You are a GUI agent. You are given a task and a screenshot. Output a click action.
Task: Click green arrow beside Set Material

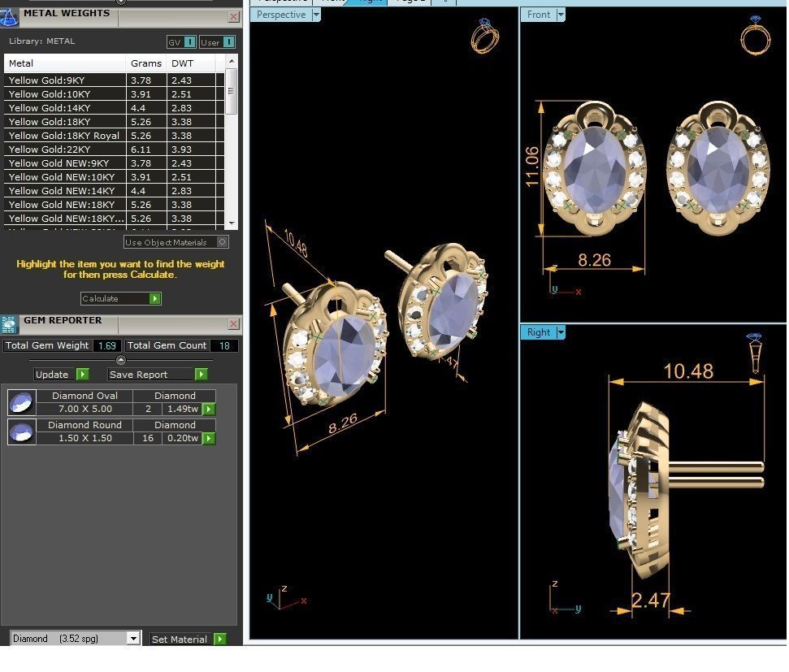click(220, 639)
